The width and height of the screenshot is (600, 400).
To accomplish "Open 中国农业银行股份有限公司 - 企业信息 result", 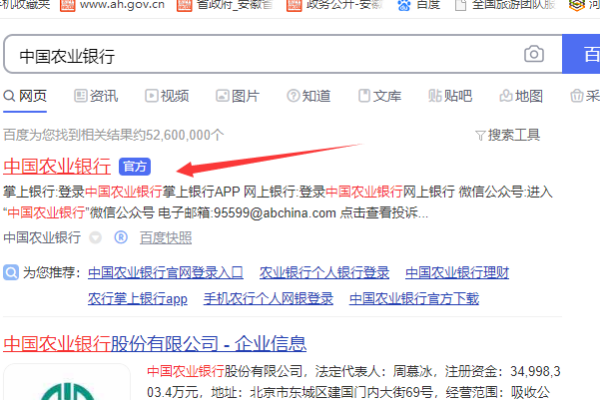I will click(x=155, y=343).
